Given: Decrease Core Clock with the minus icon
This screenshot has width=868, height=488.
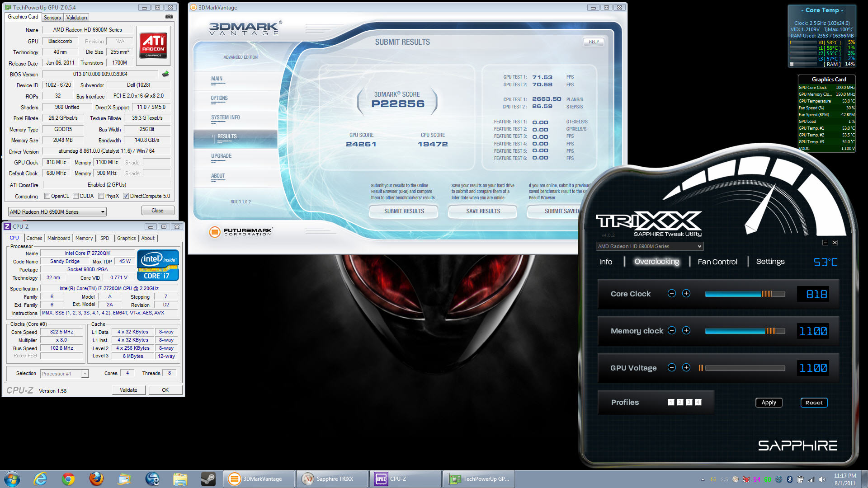Looking at the screenshot, I should click(x=672, y=293).
